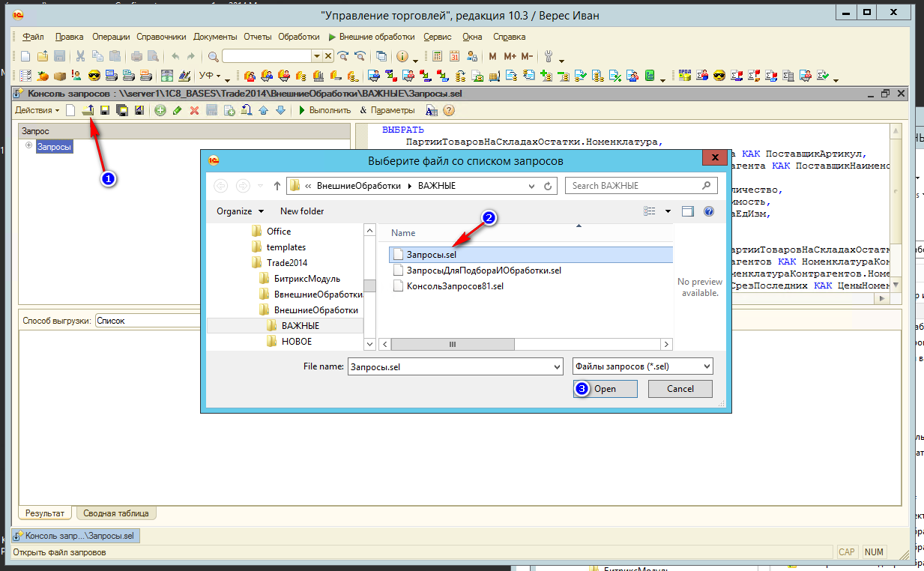Open the Действия dropdown menu

[37, 110]
